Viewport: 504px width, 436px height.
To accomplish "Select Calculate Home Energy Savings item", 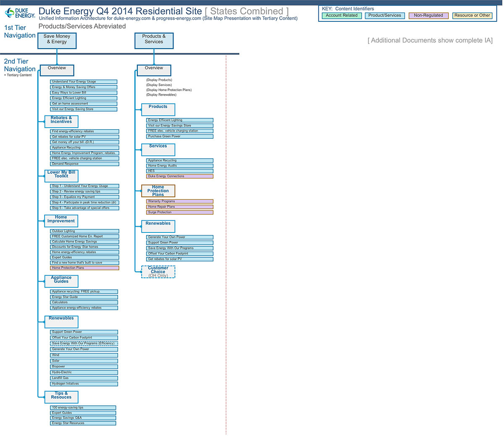I will click(x=84, y=242).
